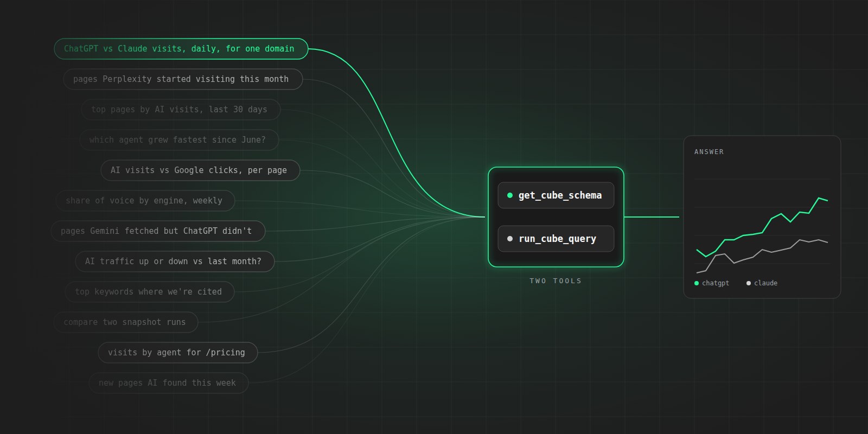Click the 'TWO TOOLS' caption
Screen dimensions: 868x434
(x=556, y=281)
